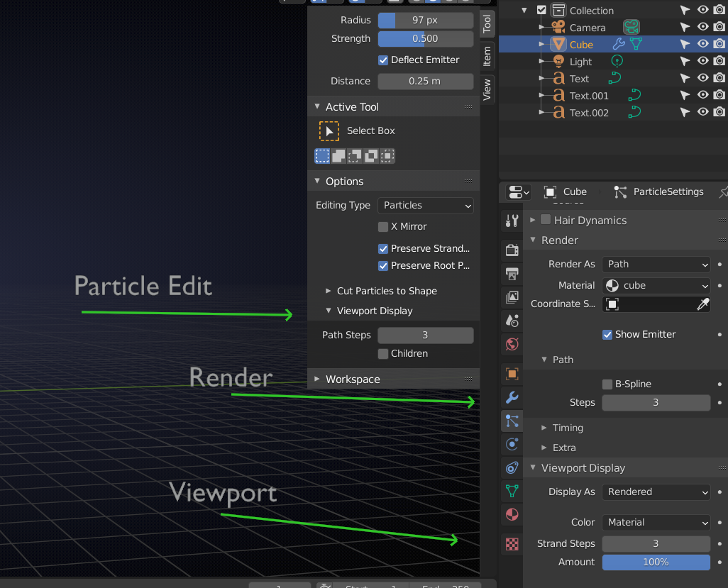Enable Hair Dynamics checkbox
The width and height of the screenshot is (728, 588).
(546, 219)
